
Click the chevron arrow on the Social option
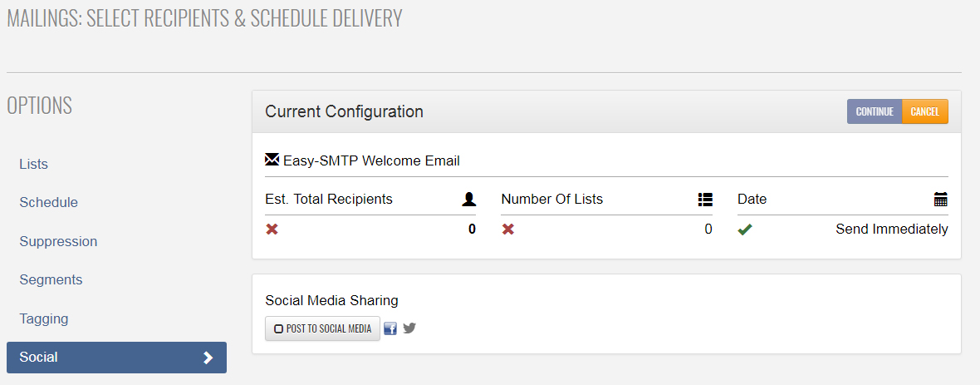[x=208, y=358]
